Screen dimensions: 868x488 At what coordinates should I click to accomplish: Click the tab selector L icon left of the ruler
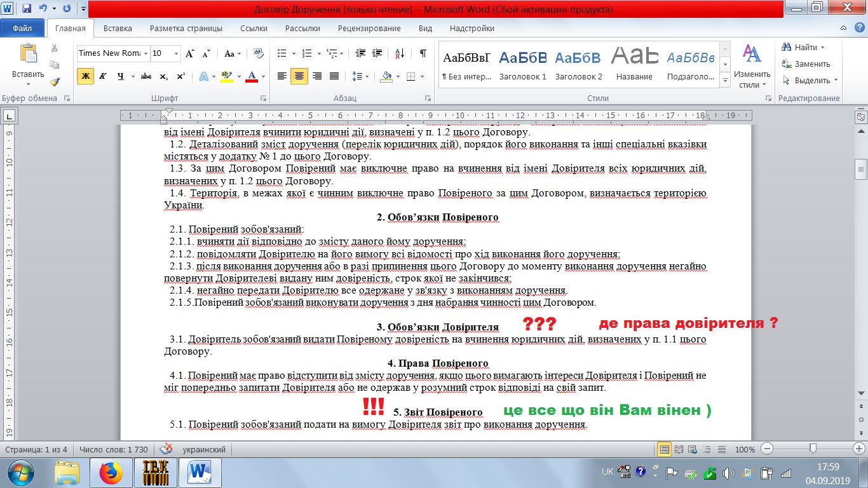[x=10, y=116]
